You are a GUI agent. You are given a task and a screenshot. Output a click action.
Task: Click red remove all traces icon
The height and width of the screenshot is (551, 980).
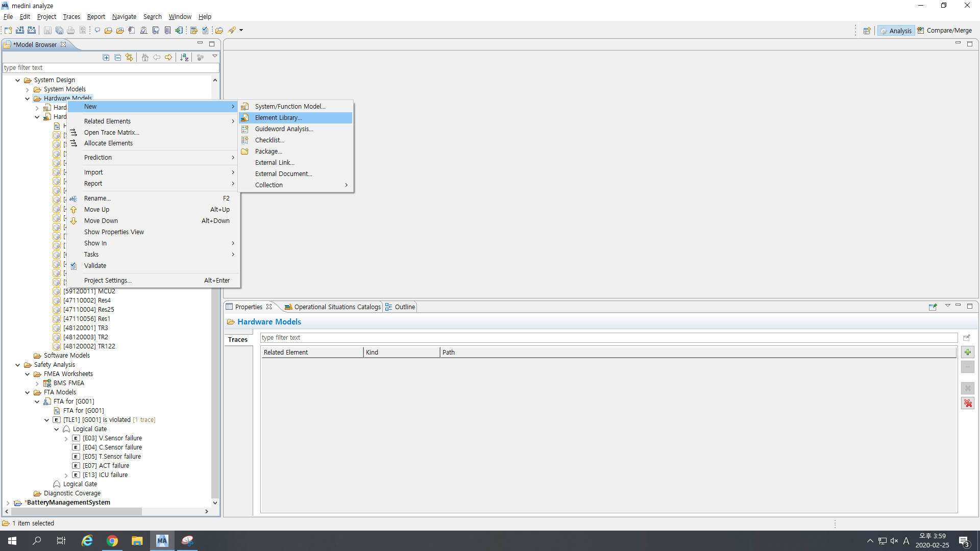click(x=968, y=403)
